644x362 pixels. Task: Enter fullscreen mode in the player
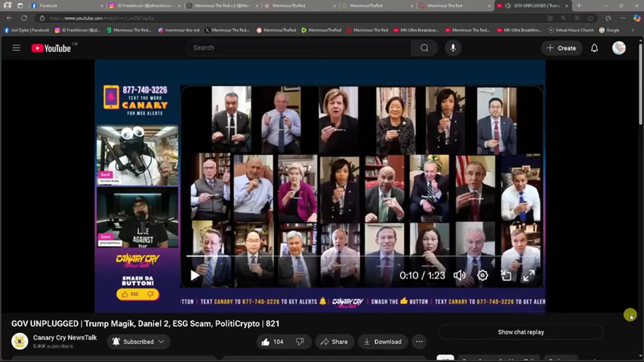pos(529,275)
